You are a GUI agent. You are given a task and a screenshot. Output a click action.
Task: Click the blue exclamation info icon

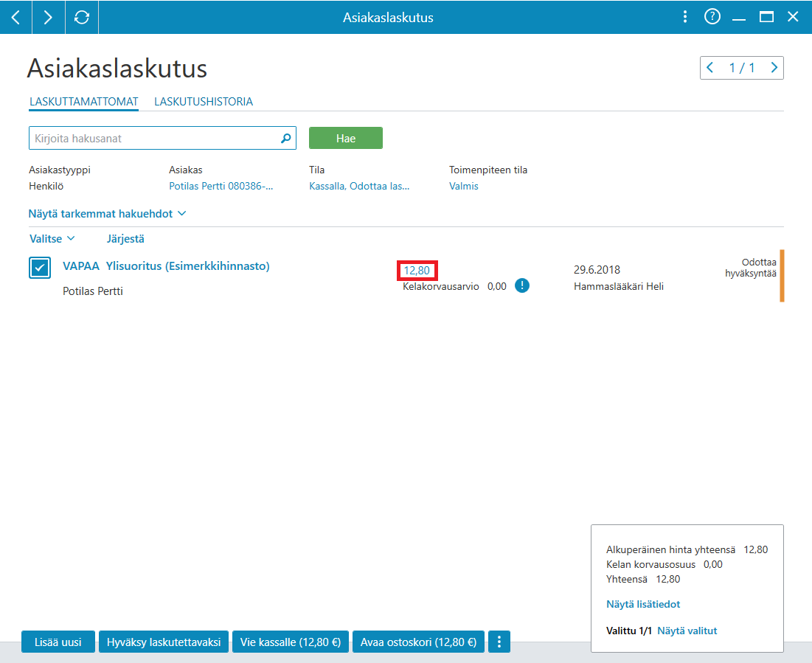click(522, 285)
